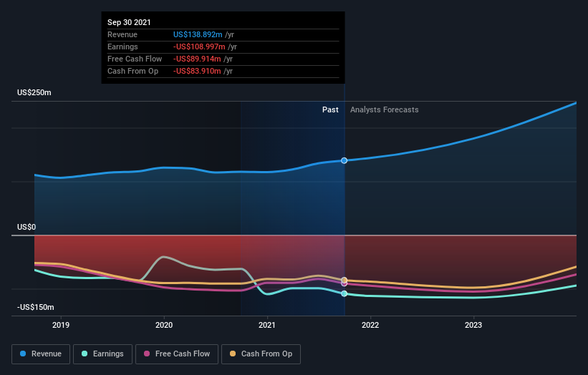Click the 2021 x-axis label
The height and width of the screenshot is (375, 588).
[x=267, y=325]
